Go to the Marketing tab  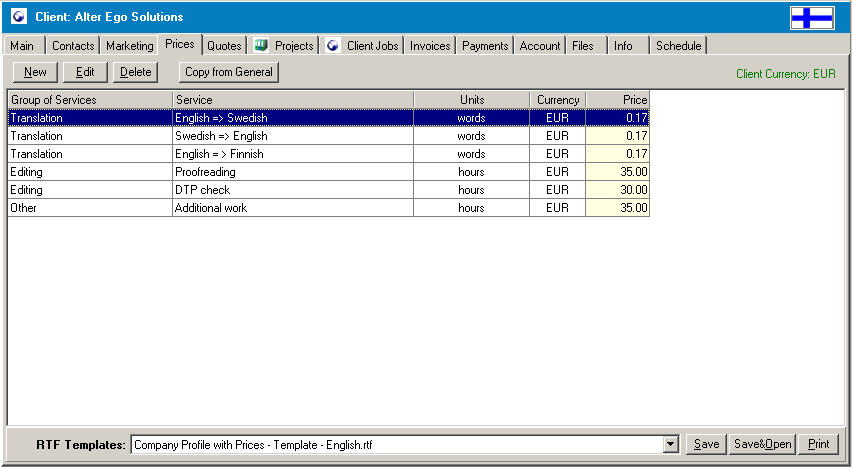click(129, 46)
